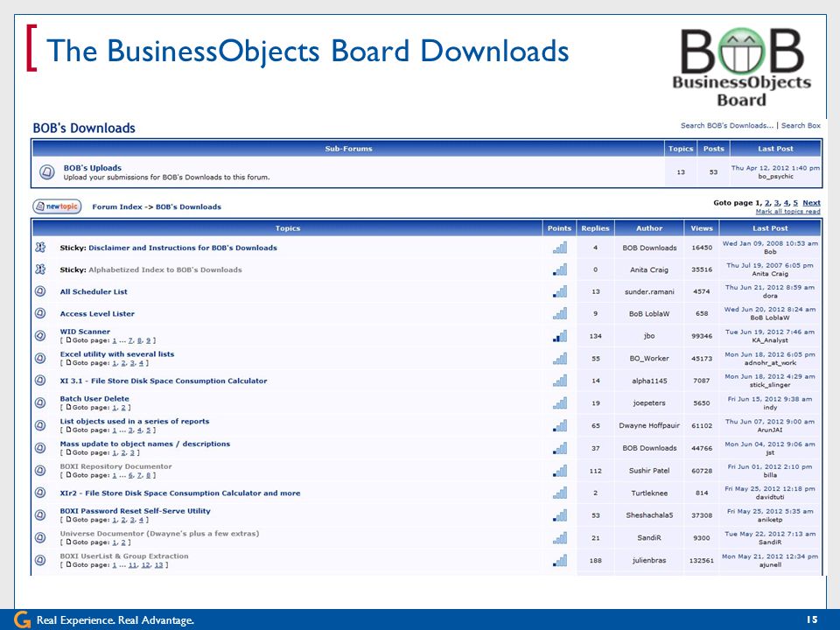The width and height of the screenshot is (840, 630).
Task: Click topic icon beside Universe Documentor
Action: click(x=40, y=537)
